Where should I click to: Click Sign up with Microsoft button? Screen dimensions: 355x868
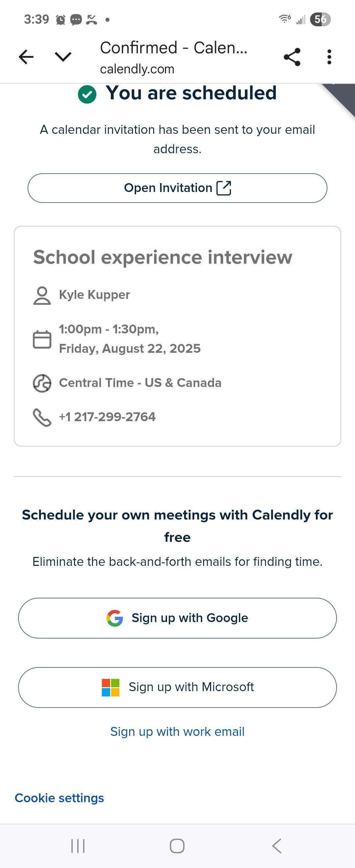177,687
